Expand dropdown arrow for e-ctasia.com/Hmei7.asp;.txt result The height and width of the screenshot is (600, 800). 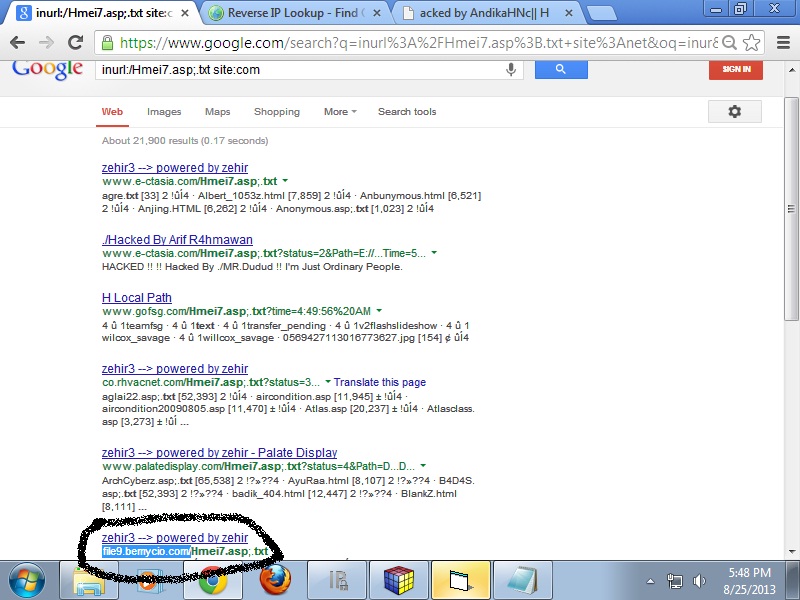285,181
